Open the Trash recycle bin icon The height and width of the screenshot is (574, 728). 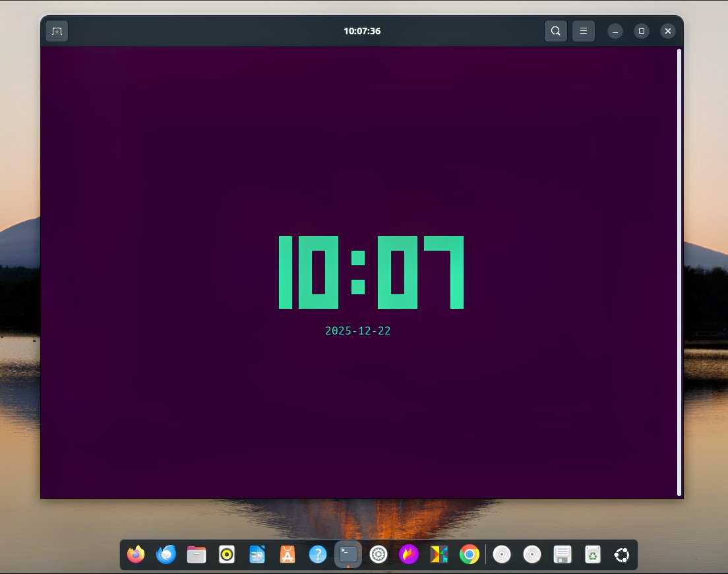pyautogui.click(x=592, y=554)
